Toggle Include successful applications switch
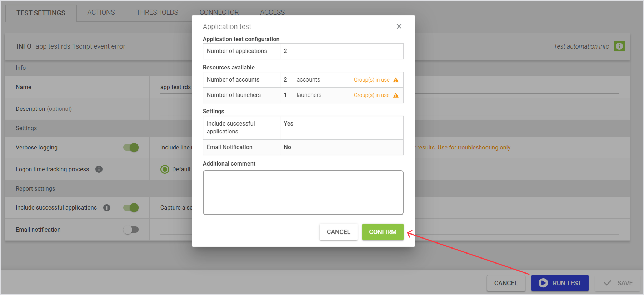 click(x=131, y=208)
